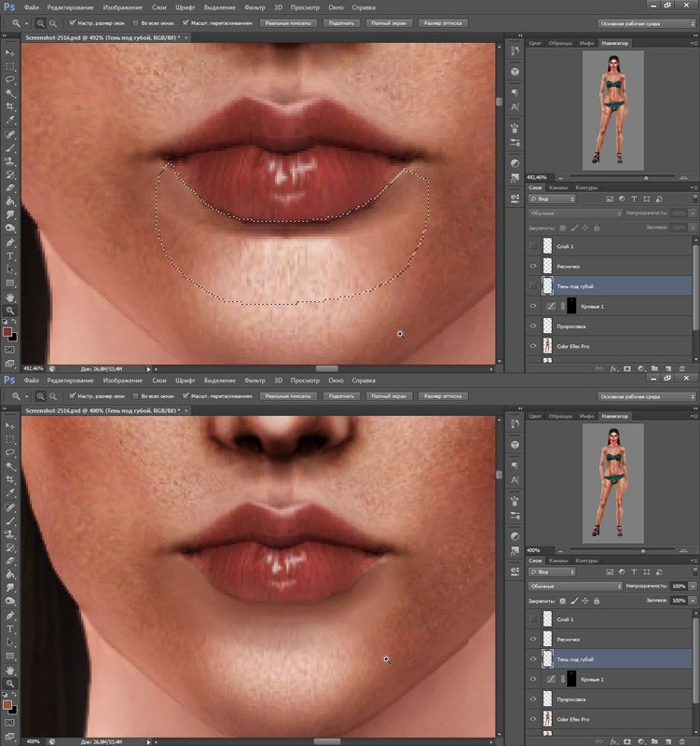This screenshot has height=746, width=700.
Task: Open the 'Выделение' menu in the 400% window
Action: tap(220, 380)
